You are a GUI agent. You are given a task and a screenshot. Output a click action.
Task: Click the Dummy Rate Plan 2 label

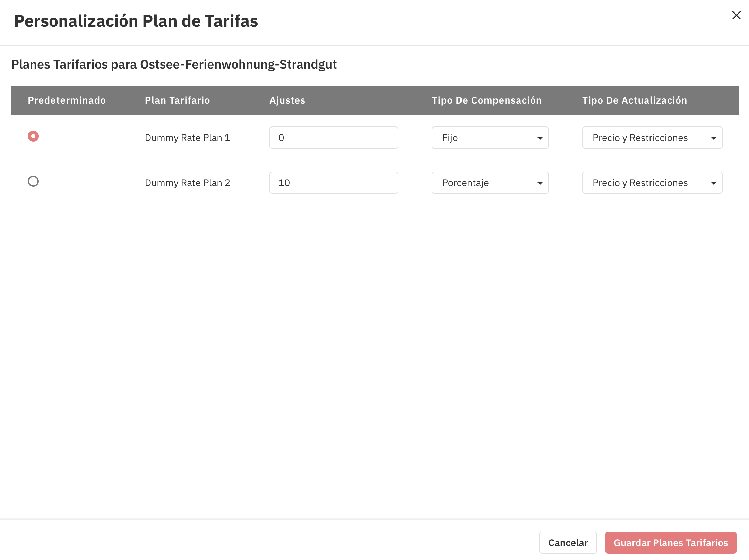click(188, 183)
